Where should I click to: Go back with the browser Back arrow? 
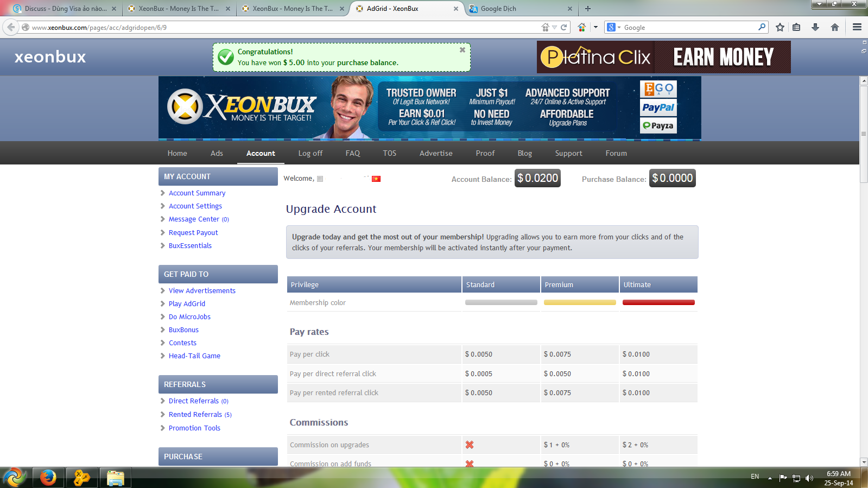pyautogui.click(x=11, y=27)
